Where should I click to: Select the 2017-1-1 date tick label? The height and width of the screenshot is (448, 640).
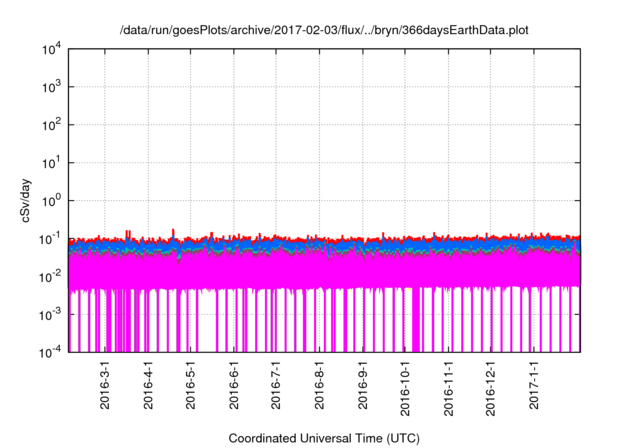[x=533, y=387]
